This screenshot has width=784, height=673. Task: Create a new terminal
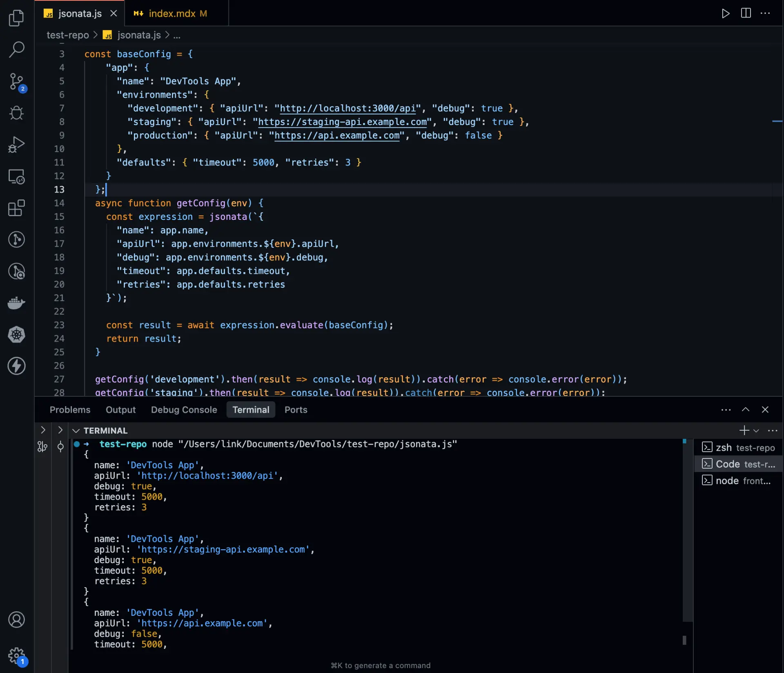(744, 430)
